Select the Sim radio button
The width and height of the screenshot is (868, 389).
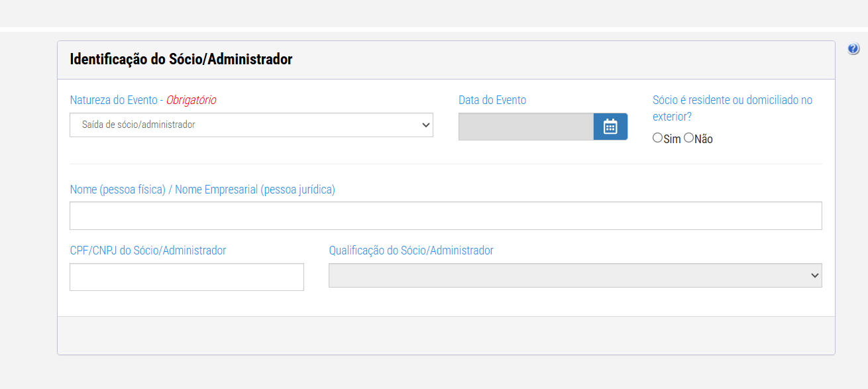point(657,138)
